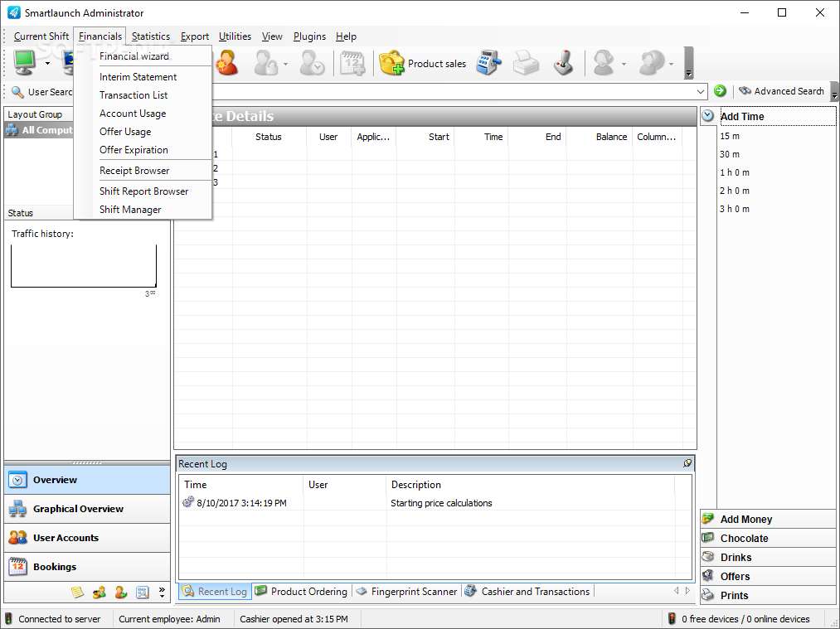
Task: Open the Export menu
Action: pos(195,36)
